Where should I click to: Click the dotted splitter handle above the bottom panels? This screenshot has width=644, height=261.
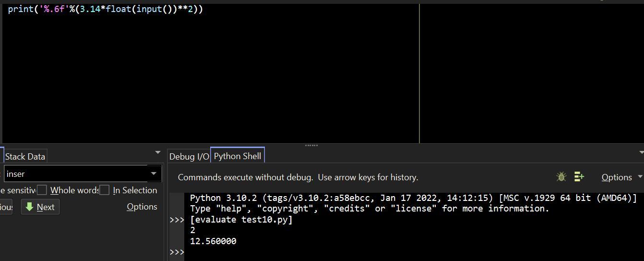(311, 145)
